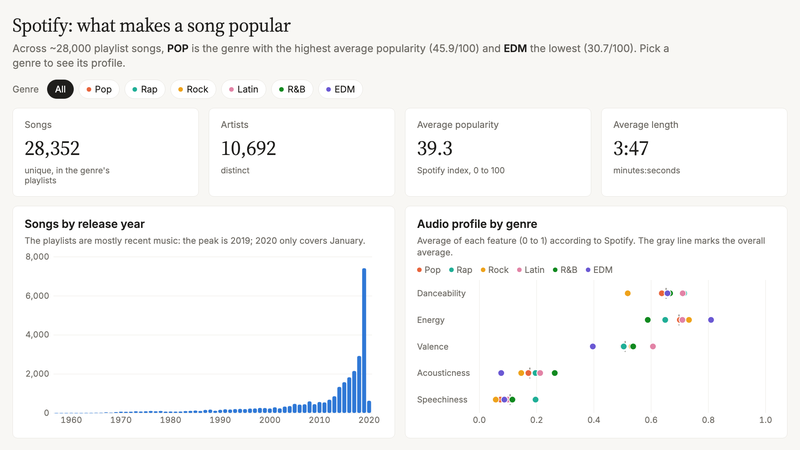Click the EDM dot on Energy row
The image size is (800, 450).
(x=711, y=320)
